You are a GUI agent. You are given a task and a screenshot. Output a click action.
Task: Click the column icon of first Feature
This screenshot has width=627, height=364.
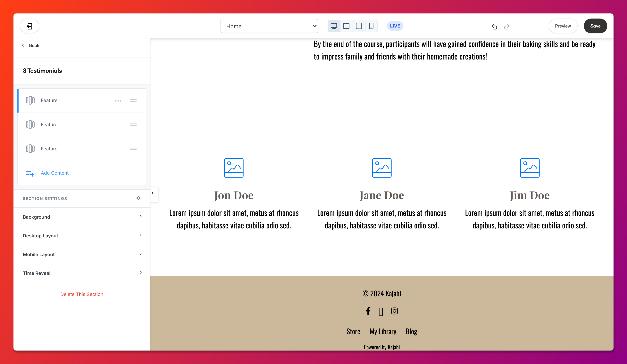tap(30, 100)
